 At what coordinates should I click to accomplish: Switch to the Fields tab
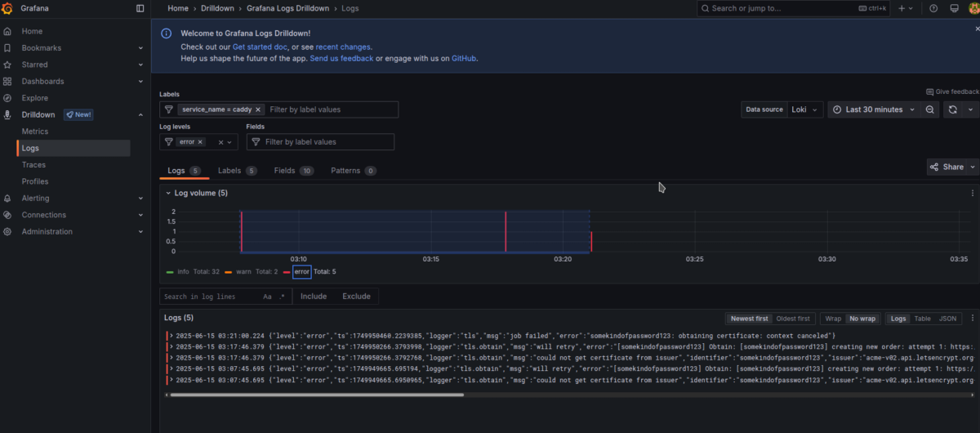[x=284, y=171]
